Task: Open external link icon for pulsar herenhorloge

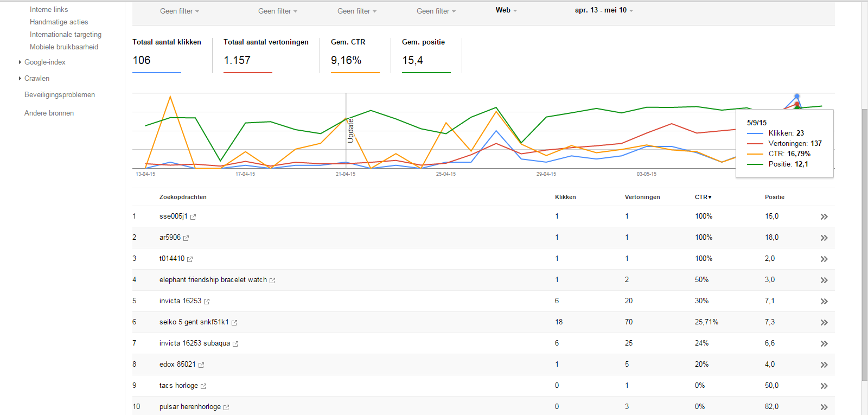Action: tap(226, 407)
